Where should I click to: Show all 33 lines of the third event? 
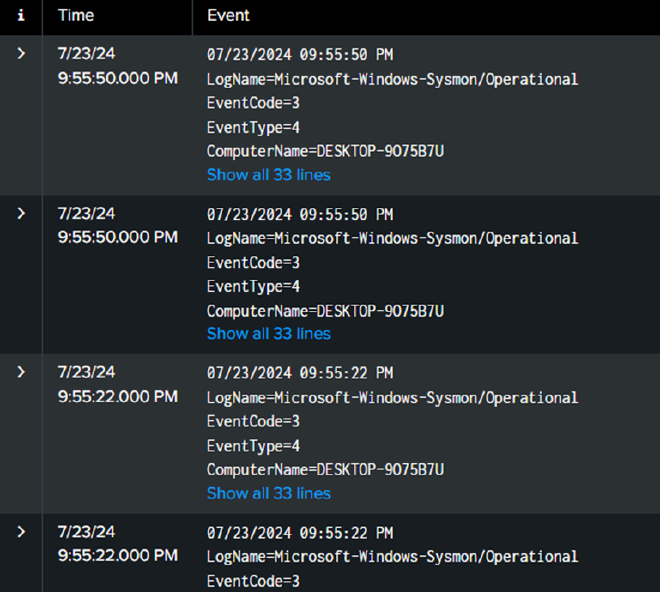pos(268,493)
